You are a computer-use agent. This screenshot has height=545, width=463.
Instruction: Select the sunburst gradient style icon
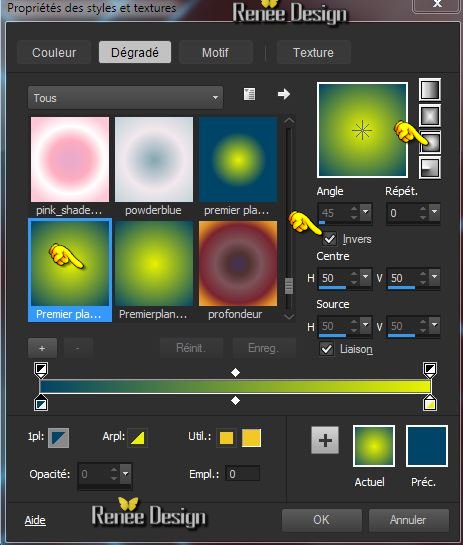click(x=430, y=142)
